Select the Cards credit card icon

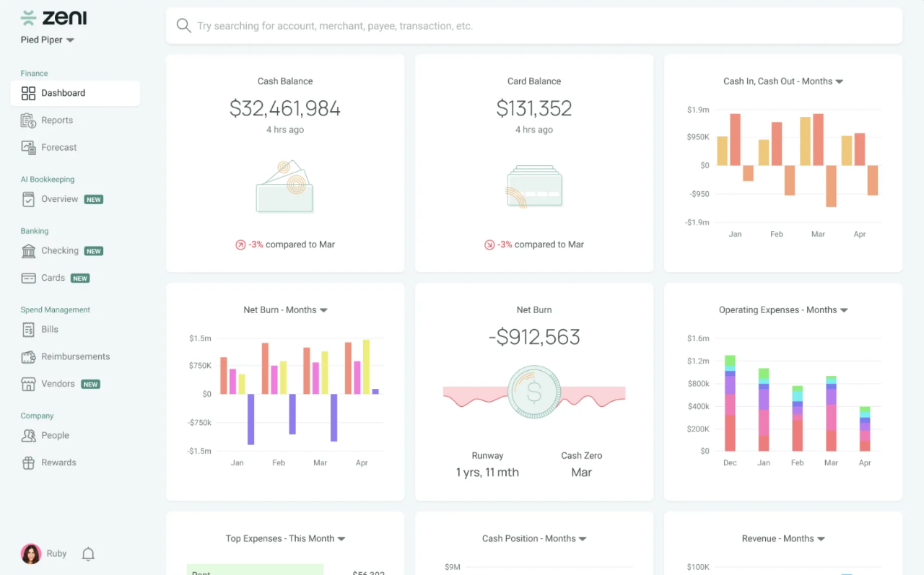pyautogui.click(x=28, y=278)
